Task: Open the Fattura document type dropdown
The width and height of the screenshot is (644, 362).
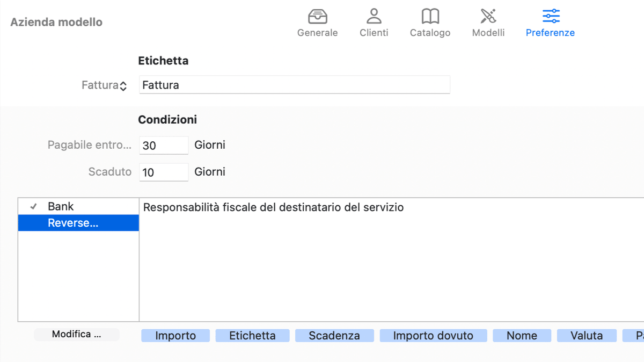Action: [x=104, y=85]
